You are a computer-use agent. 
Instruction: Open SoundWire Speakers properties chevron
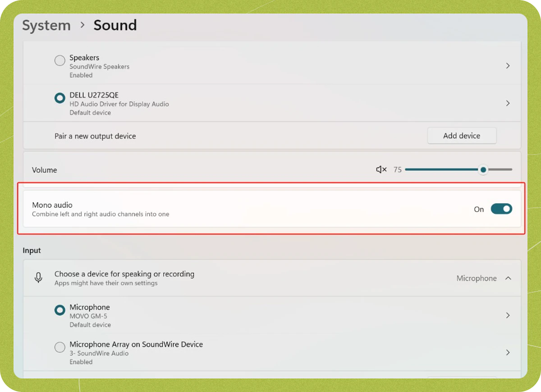coord(508,66)
